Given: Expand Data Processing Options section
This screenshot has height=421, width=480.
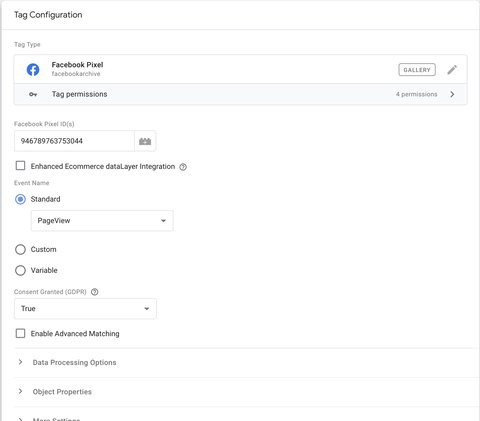Looking at the screenshot, I should point(74,362).
